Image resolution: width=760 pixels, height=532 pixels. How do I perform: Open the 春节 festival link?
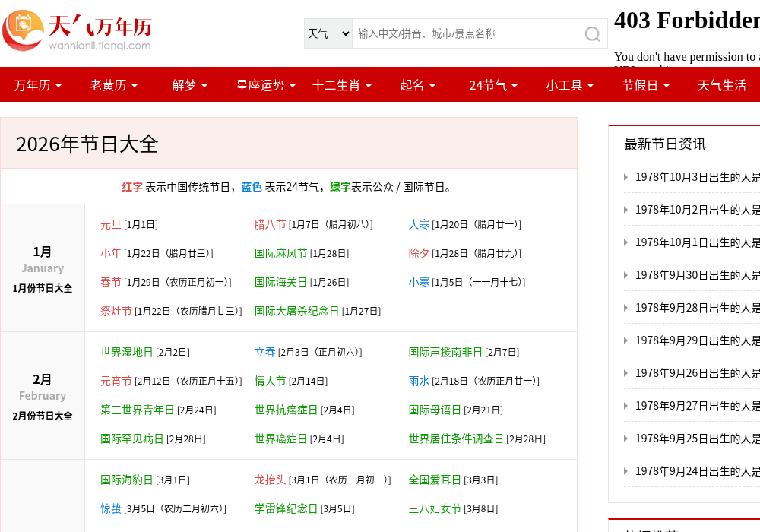110,282
